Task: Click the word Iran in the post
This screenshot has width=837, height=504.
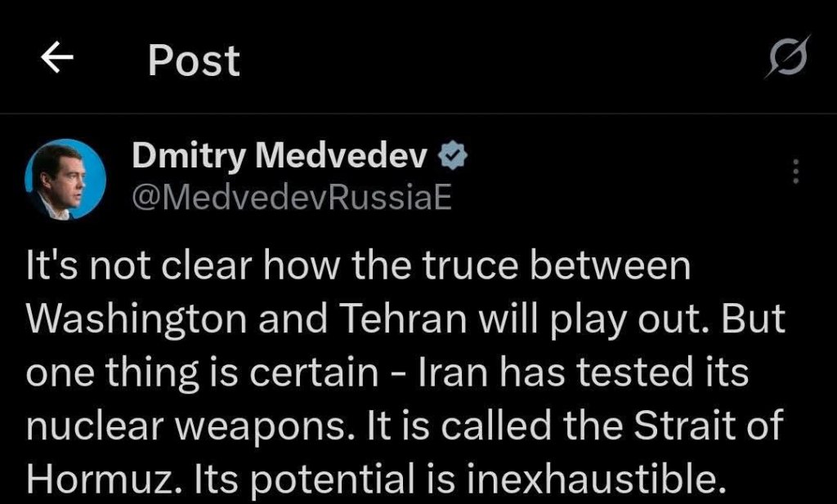Action: (x=453, y=372)
